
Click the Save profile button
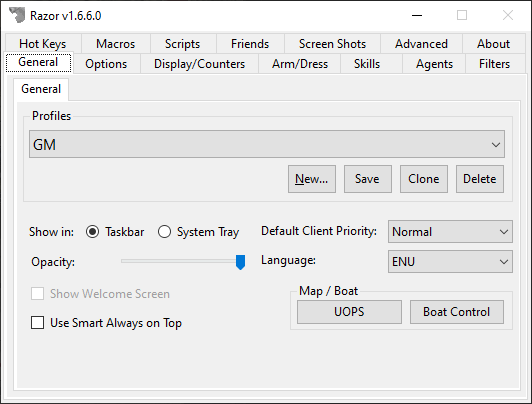368,179
